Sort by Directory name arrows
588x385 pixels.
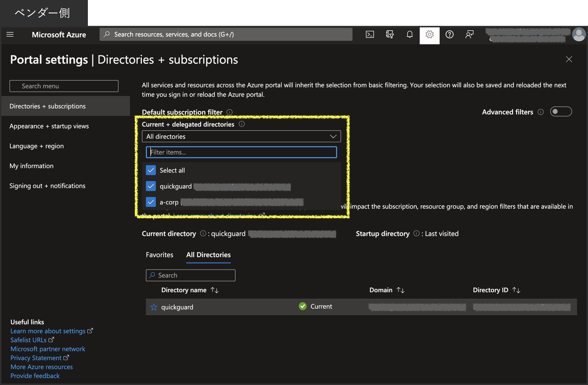[215, 290]
